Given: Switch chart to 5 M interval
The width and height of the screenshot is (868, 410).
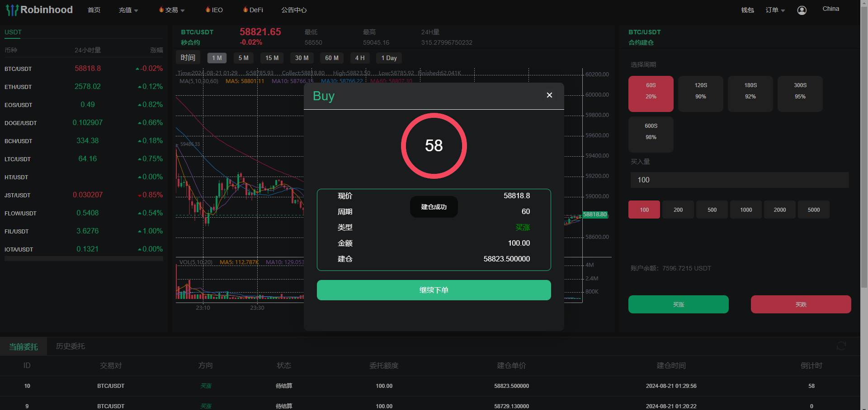Looking at the screenshot, I should pos(244,58).
